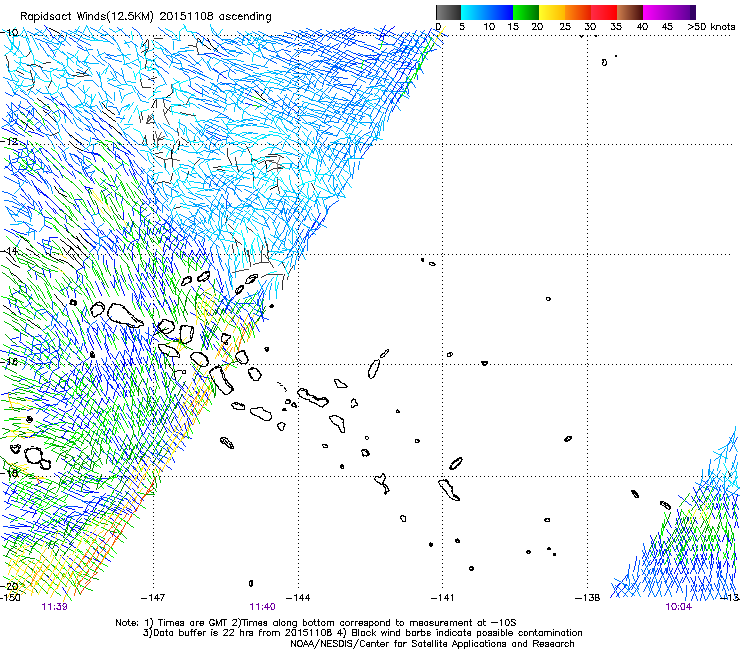Click the 11:40 pass time label
The image size is (740, 650).
[x=262, y=607]
